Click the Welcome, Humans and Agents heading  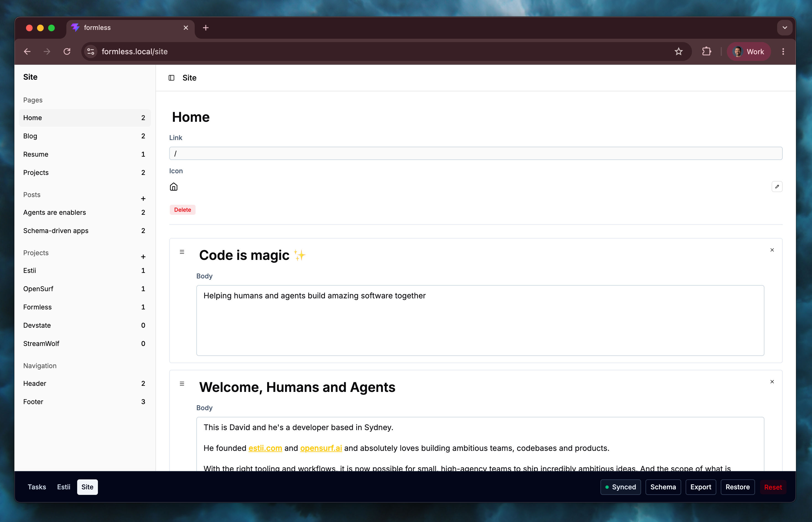tap(297, 387)
